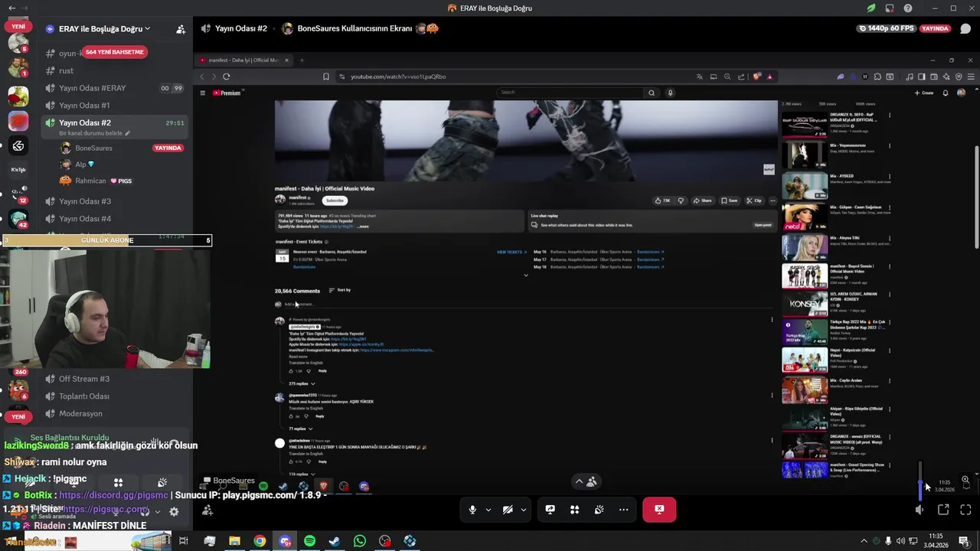Click the share screen button in call bar
Screen dimensions: 980x551
click(550, 510)
